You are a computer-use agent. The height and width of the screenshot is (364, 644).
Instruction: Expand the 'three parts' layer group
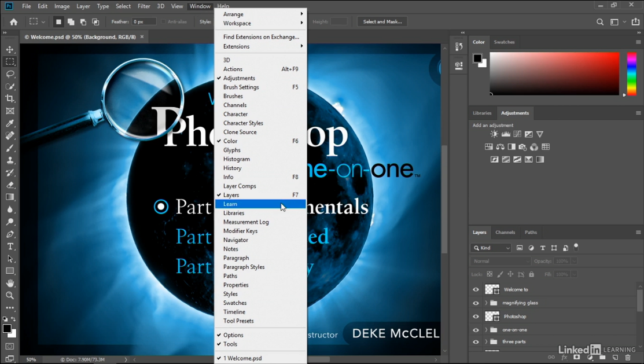point(486,342)
